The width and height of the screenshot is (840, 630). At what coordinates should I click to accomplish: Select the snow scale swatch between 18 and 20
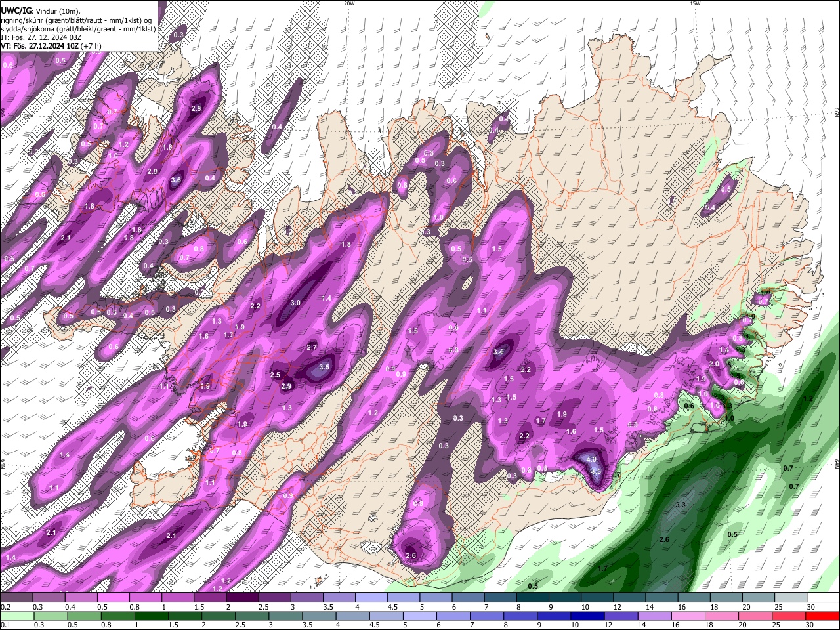tap(726, 598)
